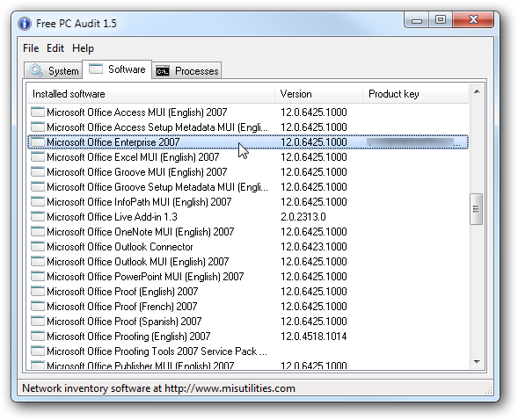This screenshot has height=420, width=518.
Task: Select Microsoft Office Proof (French) 2007 entry
Action: click(x=122, y=307)
